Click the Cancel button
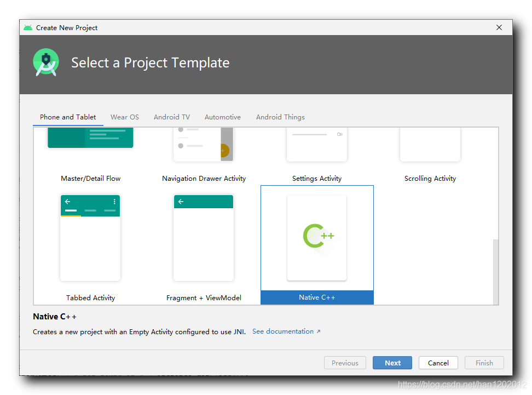Viewport: 532px width, 395px height. (438, 363)
